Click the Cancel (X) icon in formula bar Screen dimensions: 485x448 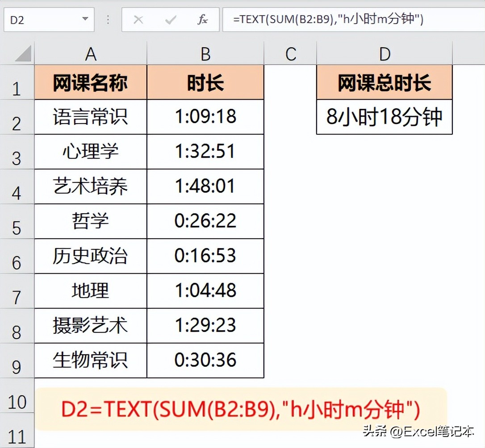coord(138,20)
